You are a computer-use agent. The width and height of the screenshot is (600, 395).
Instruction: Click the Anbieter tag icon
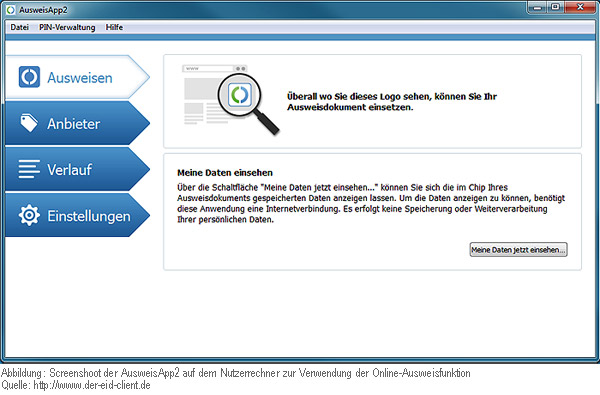pyautogui.click(x=29, y=123)
